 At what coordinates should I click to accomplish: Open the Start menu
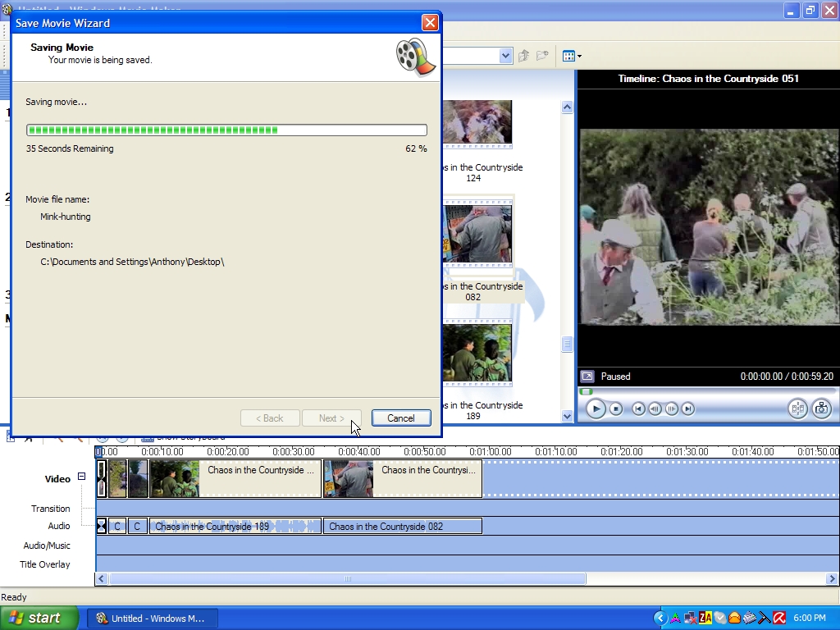pyautogui.click(x=39, y=618)
